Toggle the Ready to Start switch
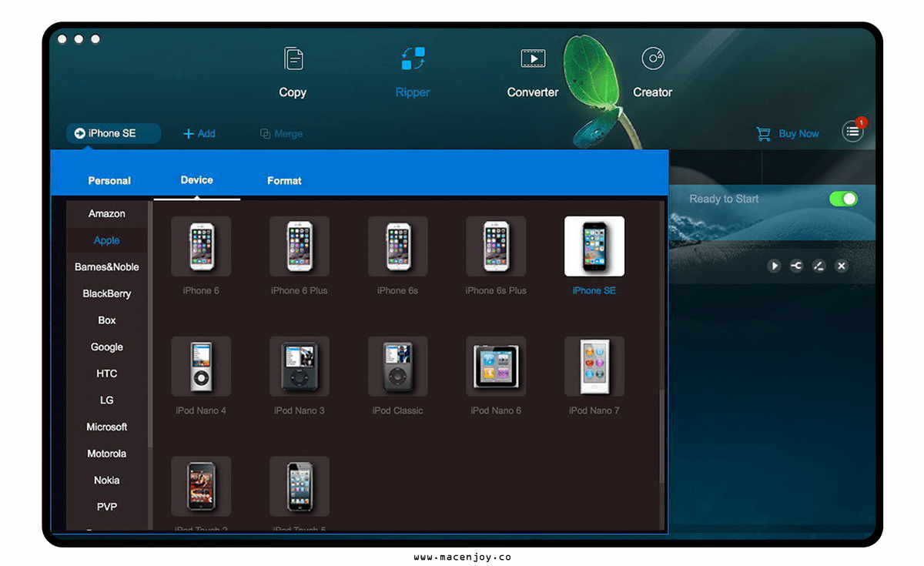This screenshot has width=924, height=566. click(843, 199)
